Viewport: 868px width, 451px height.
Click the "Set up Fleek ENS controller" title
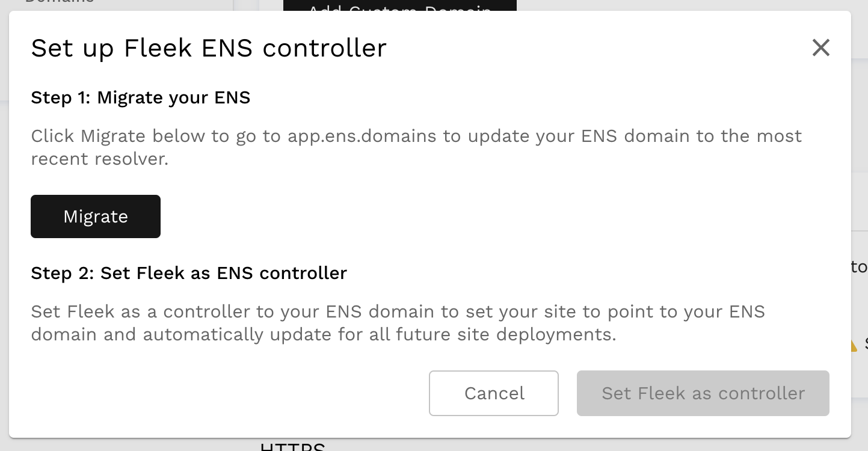[x=208, y=48]
